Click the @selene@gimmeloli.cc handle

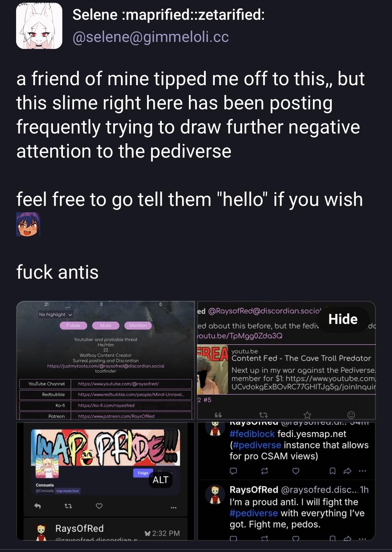(151, 37)
